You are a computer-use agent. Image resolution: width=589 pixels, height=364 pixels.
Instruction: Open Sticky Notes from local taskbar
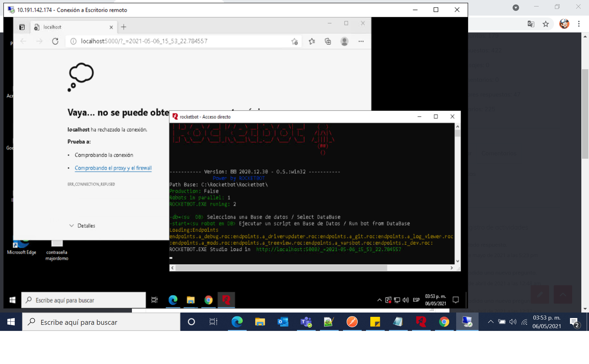(375, 322)
